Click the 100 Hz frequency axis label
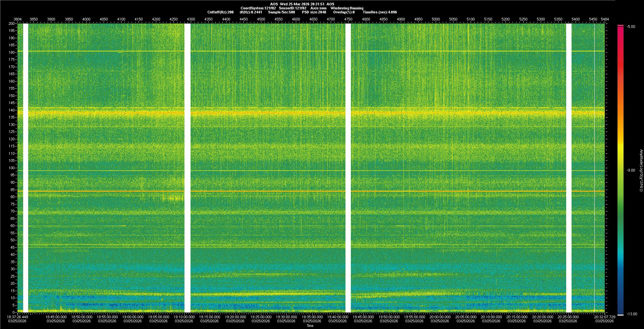Viewport: 644px width, 329px height. (x=12, y=168)
